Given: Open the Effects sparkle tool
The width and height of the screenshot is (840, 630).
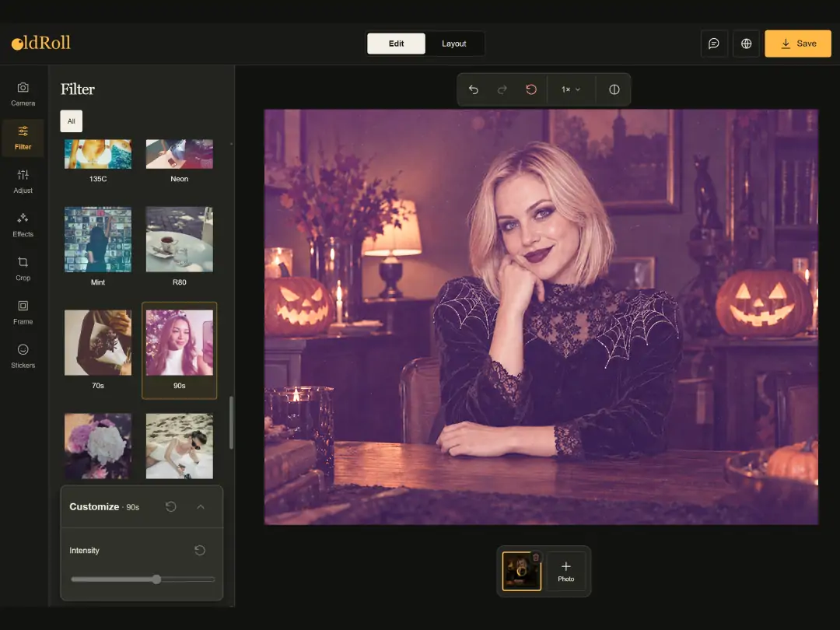Looking at the screenshot, I should 23,225.
